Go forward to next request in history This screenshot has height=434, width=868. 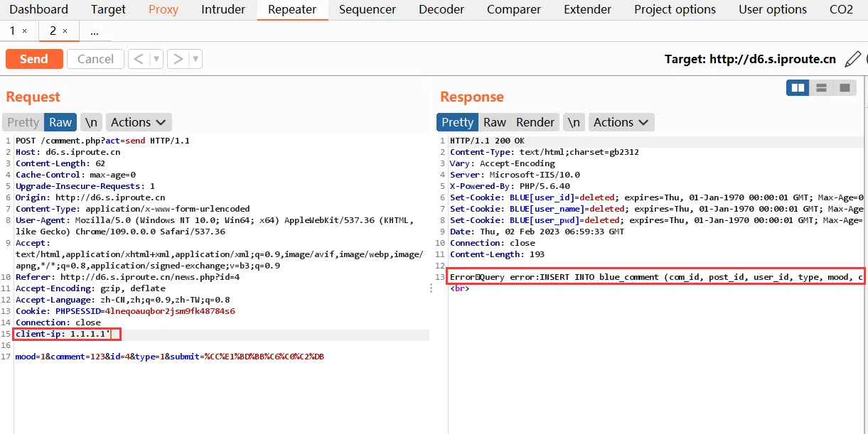tap(178, 59)
